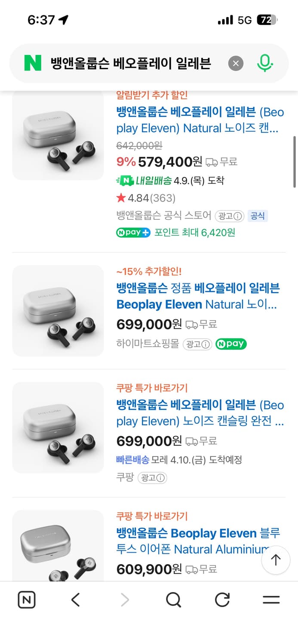Start a voice search with the microphone icon
The height and width of the screenshot is (644, 298).
(265, 63)
